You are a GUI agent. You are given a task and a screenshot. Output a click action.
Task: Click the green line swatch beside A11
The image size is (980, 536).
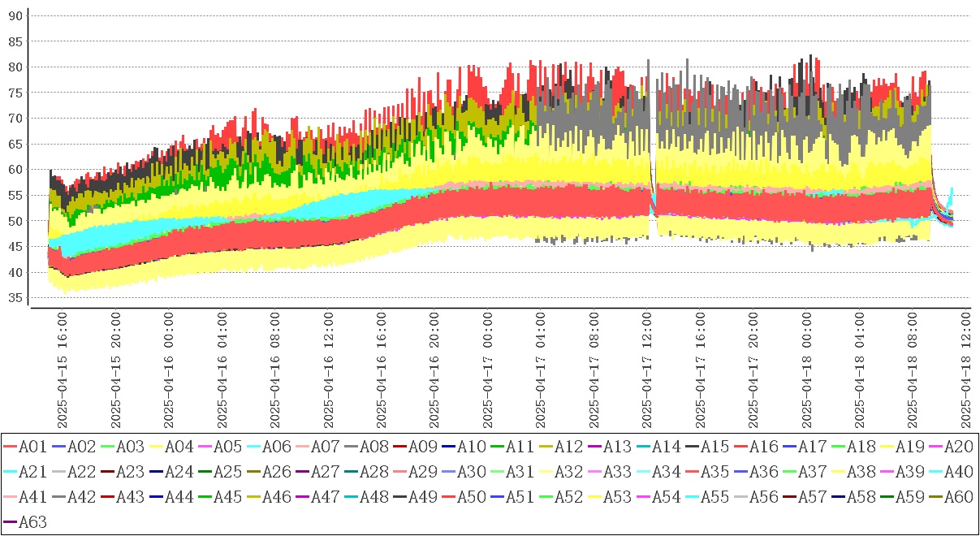pyautogui.click(x=498, y=447)
